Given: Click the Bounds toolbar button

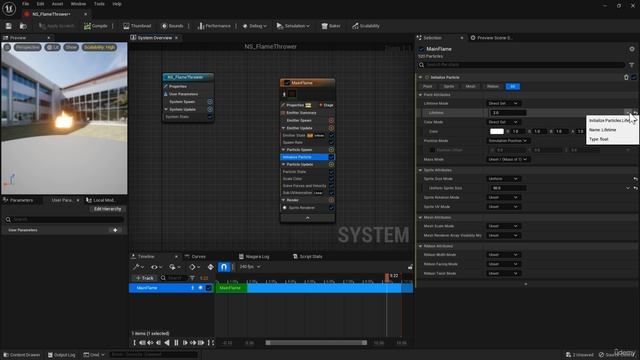Looking at the screenshot, I should point(172,26).
